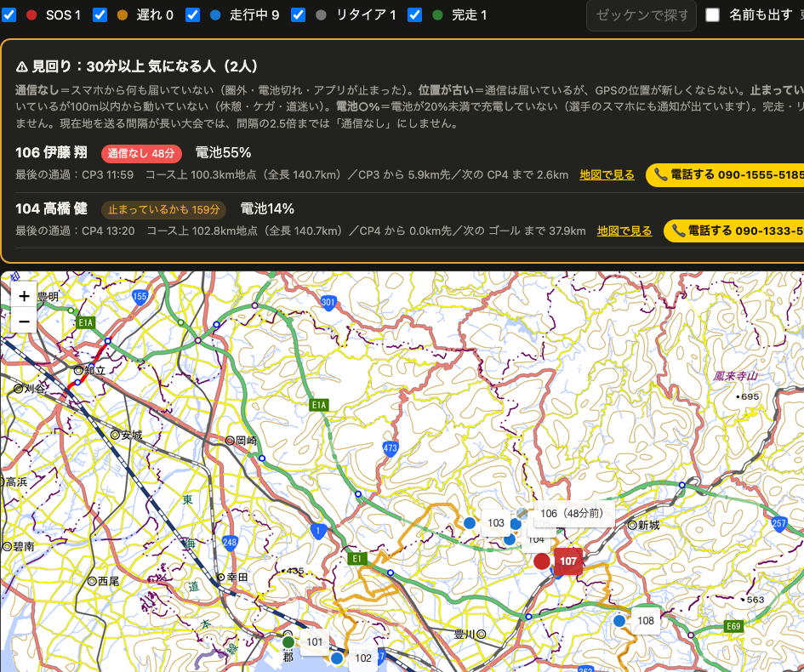Click the red SOS marker dot for 107
The image size is (804, 672).
(x=542, y=561)
